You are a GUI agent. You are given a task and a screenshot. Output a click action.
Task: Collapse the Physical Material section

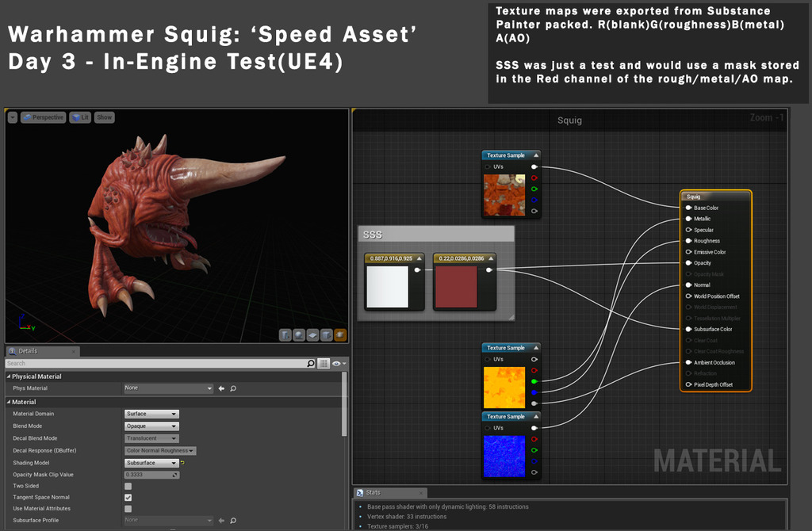[8, 376]
